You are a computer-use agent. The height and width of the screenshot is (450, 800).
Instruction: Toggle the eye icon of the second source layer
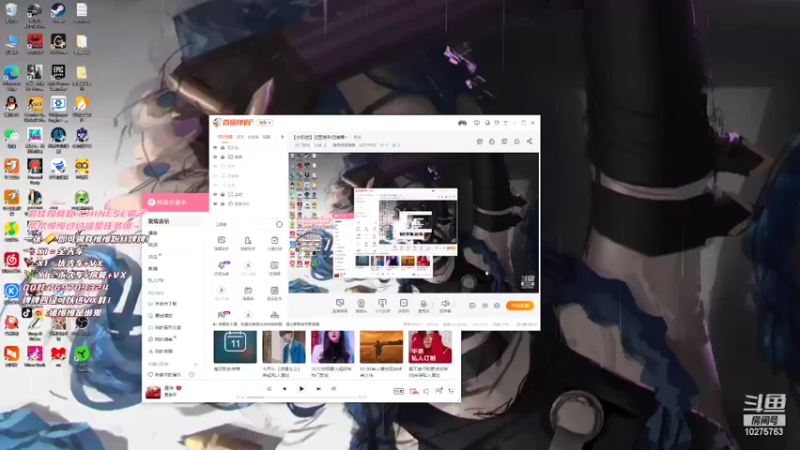(215, 157)
